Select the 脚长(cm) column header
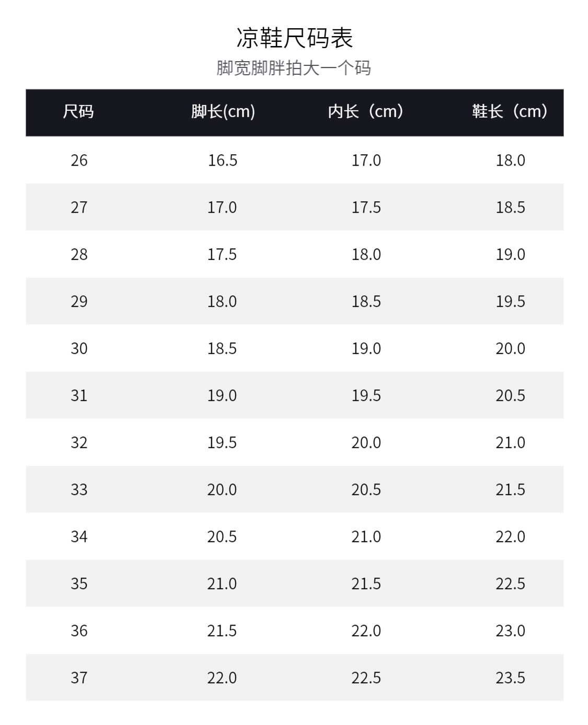Viewport: 588px width, 725px height. [x=223, y=111]
